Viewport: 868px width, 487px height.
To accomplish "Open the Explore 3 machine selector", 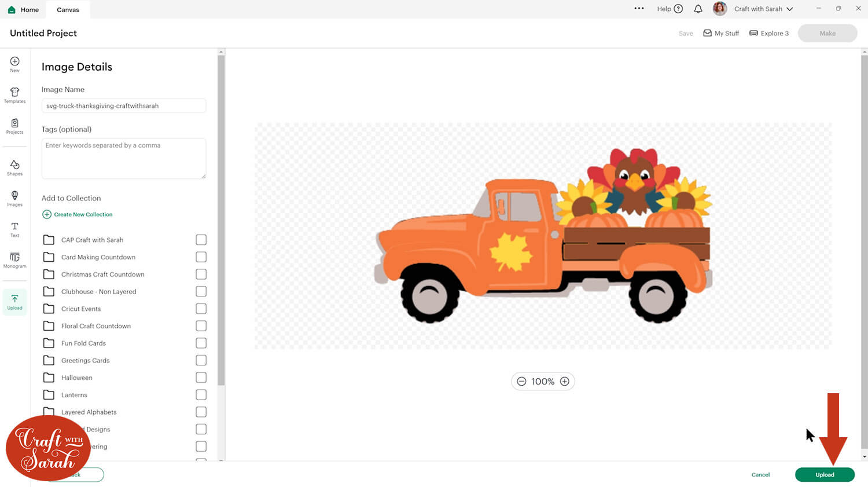I will tap(769, 33).
